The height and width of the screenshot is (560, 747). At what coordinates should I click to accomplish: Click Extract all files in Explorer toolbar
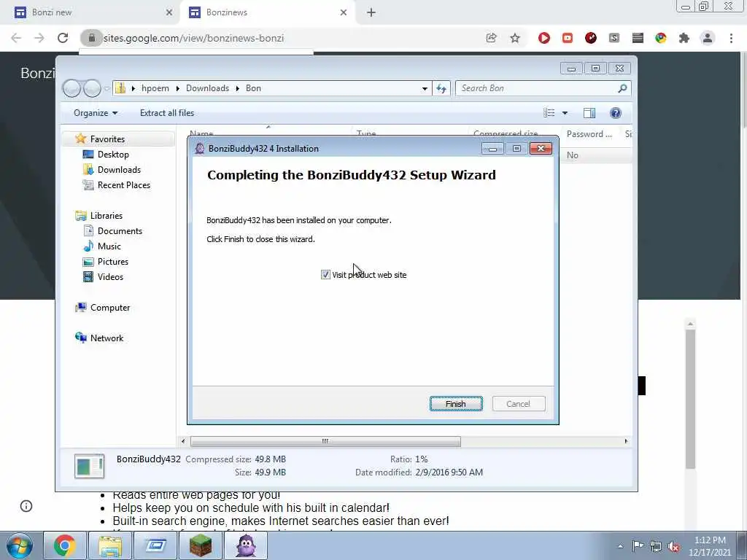click(167, 113)
